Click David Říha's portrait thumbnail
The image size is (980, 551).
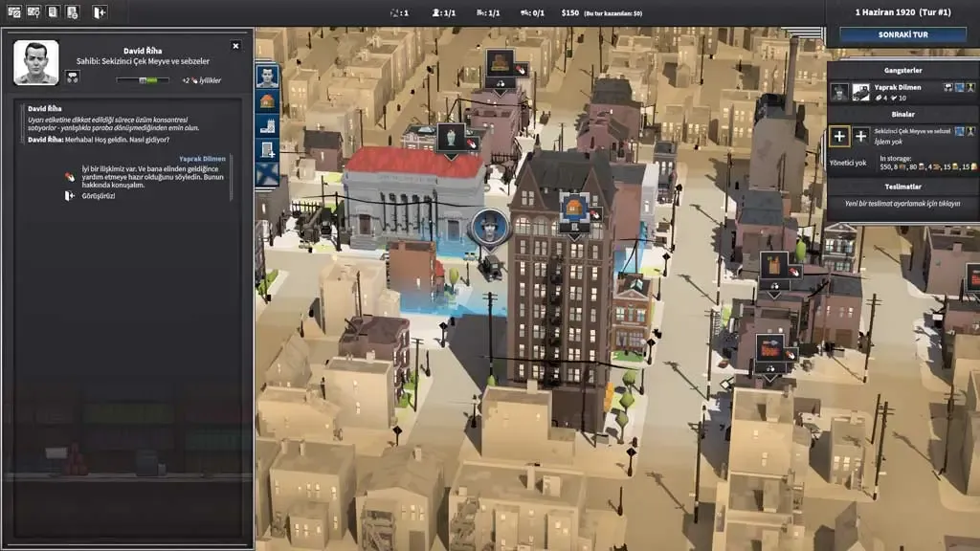(36, 63)
